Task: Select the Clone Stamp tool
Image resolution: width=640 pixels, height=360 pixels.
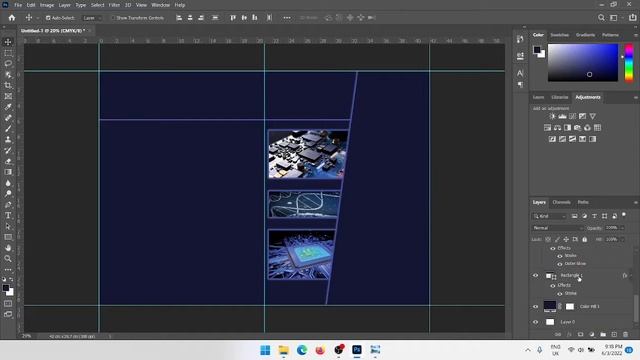Action: tap(8, 140)
